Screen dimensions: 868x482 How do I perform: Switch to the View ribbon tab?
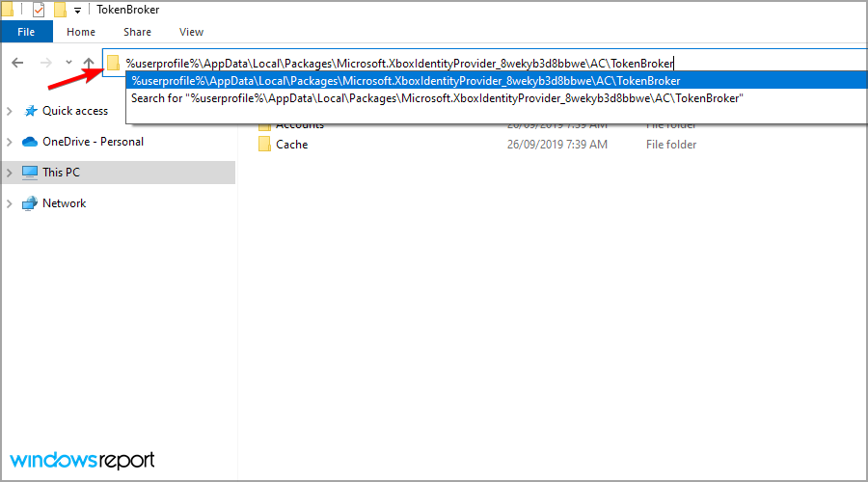[x=191, y=32]
